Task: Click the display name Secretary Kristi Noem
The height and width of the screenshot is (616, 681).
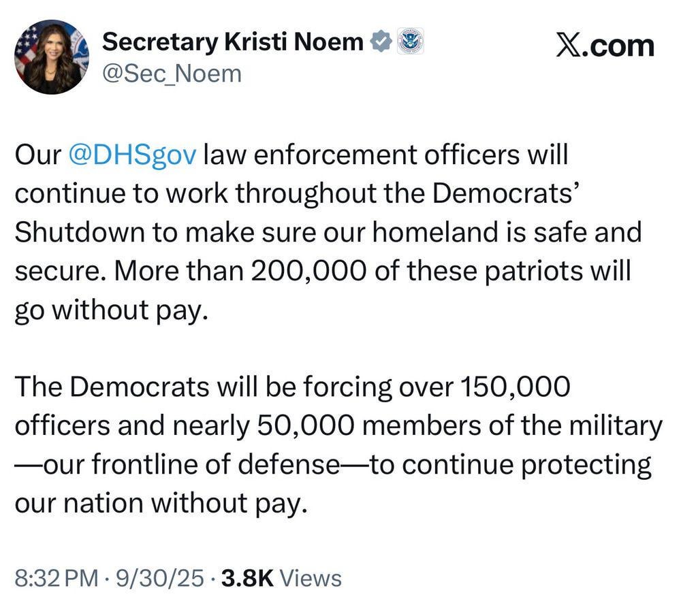Action: tap(232, 42)
